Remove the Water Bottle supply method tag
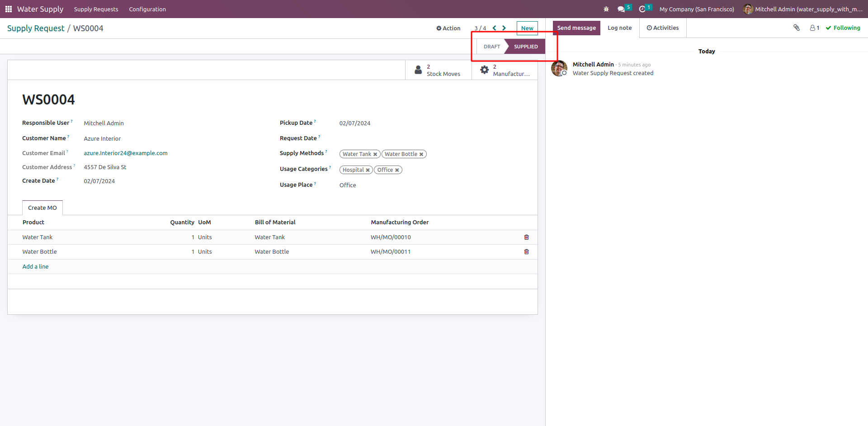Screen dimensions: 868x426 coord(421,154)
